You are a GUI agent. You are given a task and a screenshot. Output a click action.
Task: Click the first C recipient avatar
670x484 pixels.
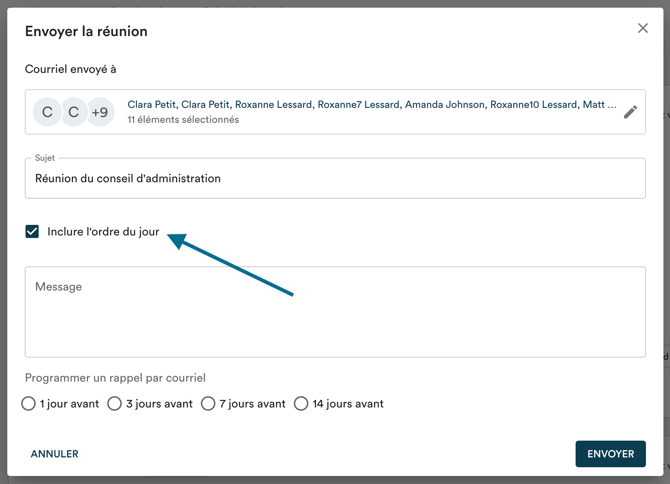click(47, 112)
